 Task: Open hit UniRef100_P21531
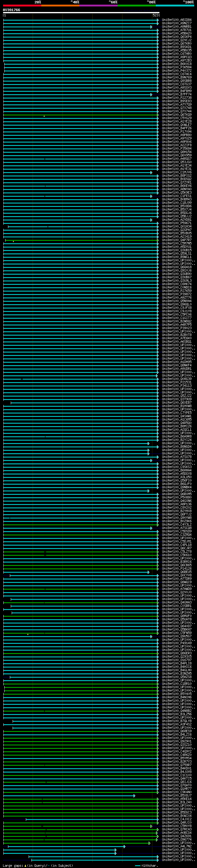(x=176, y=382)
